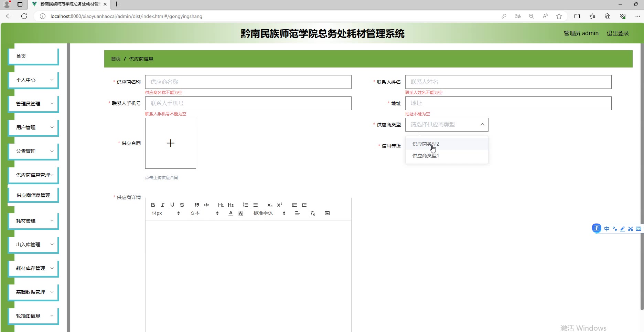Toggle bold formatting in the editor
The height and width of the screenshot is (332, 644).
coord(153,205)
